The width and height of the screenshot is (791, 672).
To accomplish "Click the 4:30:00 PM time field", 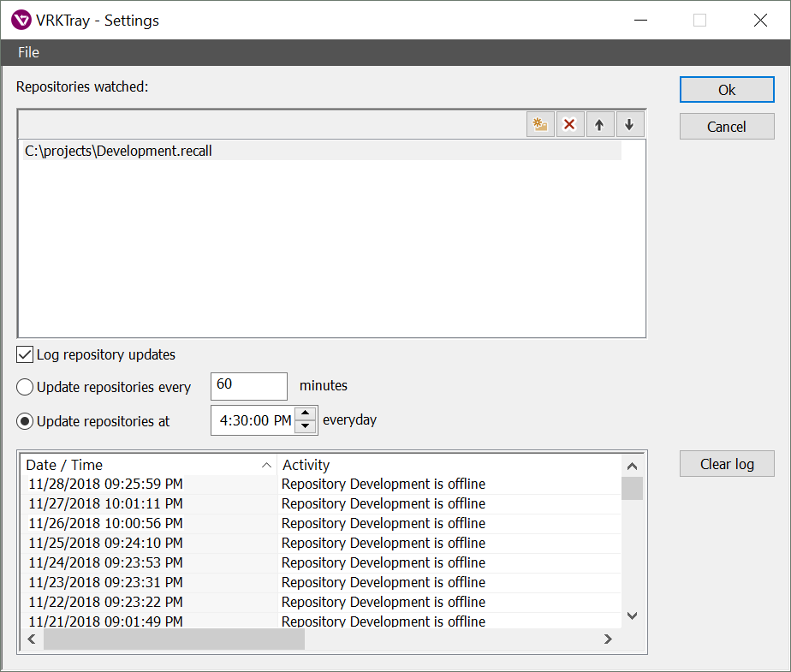I will pyautogui.click(x=253, y=420).
